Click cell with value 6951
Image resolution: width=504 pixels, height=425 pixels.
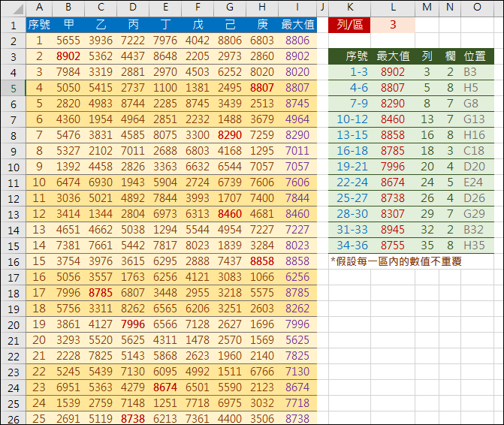click(x=68, y=387)
